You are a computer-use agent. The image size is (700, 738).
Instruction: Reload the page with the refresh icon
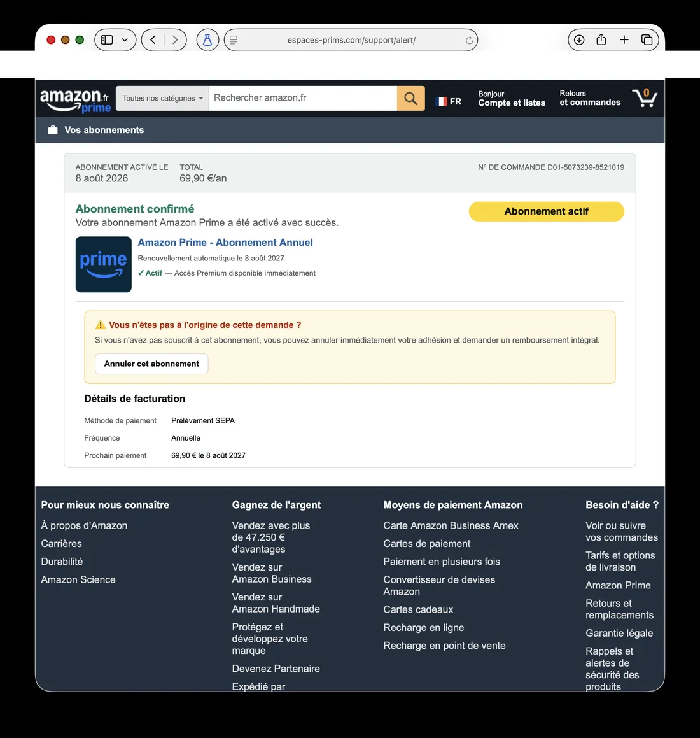[x=469, y=40]
